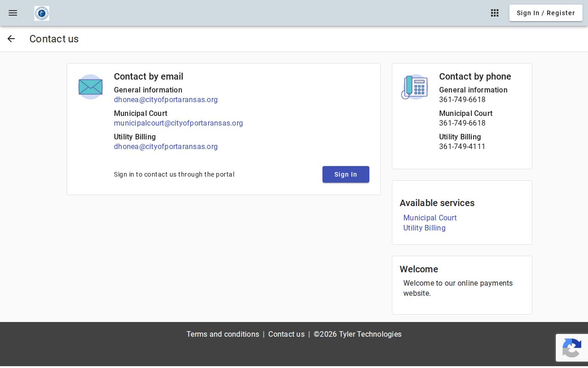This screenshot has width=588, height=368.
Task: Click Sign In / Register button
Action: click(546, 13)
